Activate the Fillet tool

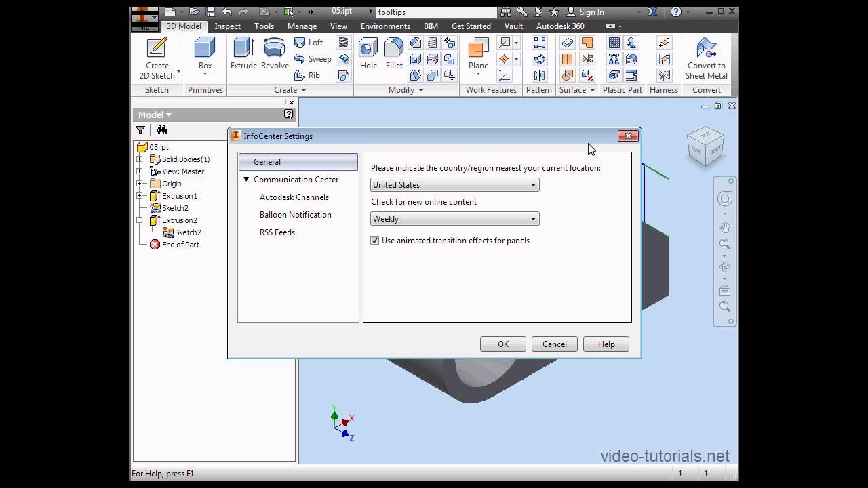(x=394, y=54)
